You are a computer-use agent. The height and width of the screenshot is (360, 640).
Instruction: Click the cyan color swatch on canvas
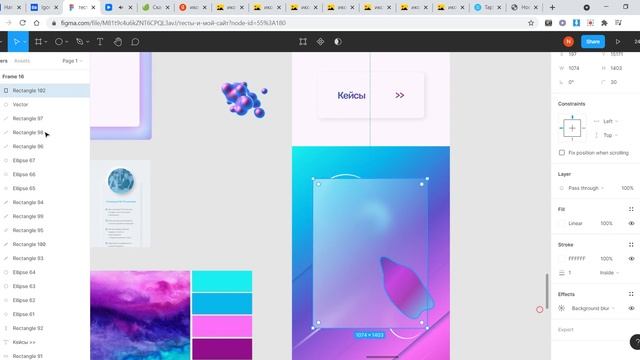pos(222,281)
